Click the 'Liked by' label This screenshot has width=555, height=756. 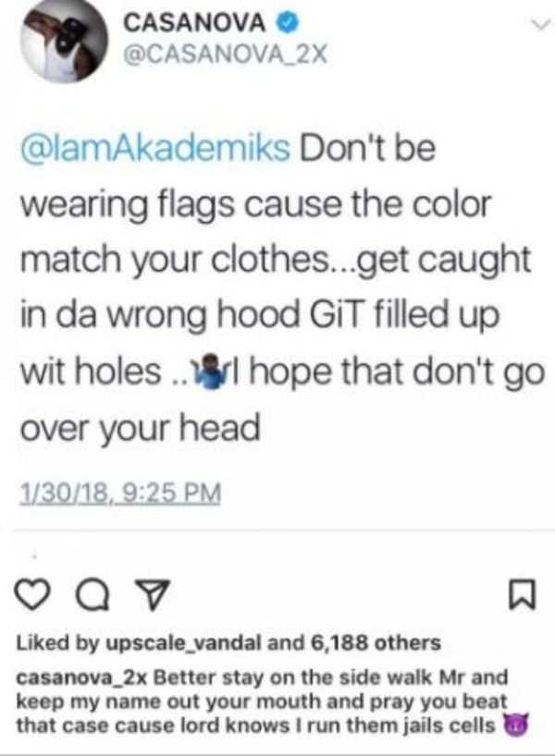(x=57, y=642)
